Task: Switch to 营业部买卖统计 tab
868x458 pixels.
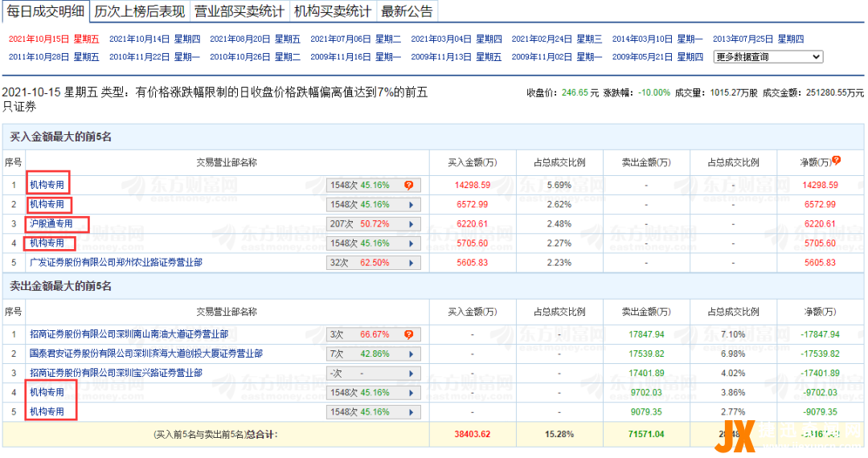Action: click(240, 11)
